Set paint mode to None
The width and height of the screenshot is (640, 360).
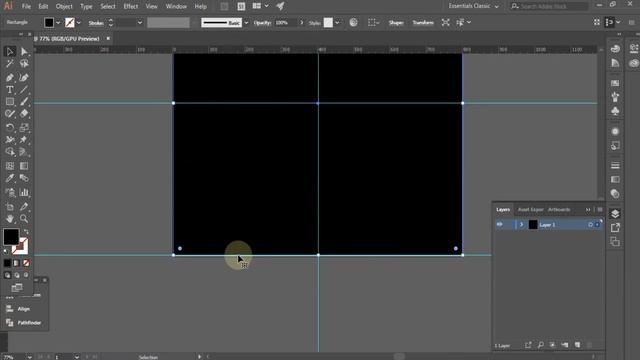(26, 263)
